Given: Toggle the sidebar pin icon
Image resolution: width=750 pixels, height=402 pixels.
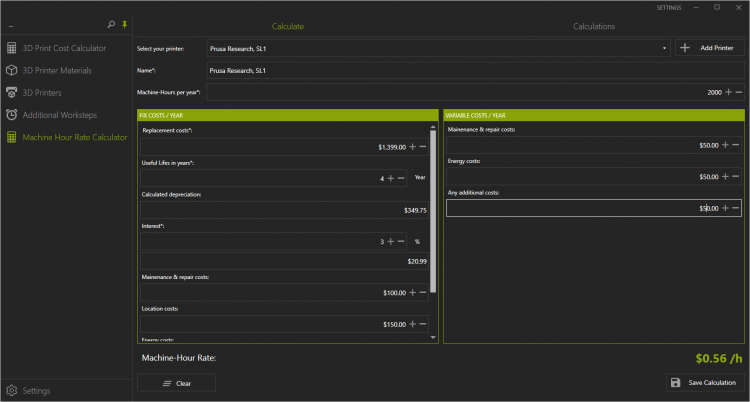Looking at the screenshot, I should tap(125, 25).
